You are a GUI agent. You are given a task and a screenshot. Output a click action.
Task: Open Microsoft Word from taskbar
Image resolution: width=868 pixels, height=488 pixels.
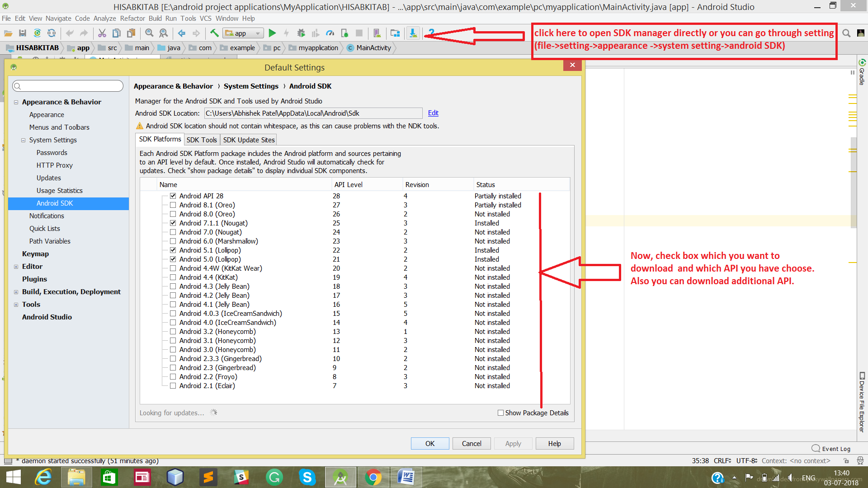(406, 477)
